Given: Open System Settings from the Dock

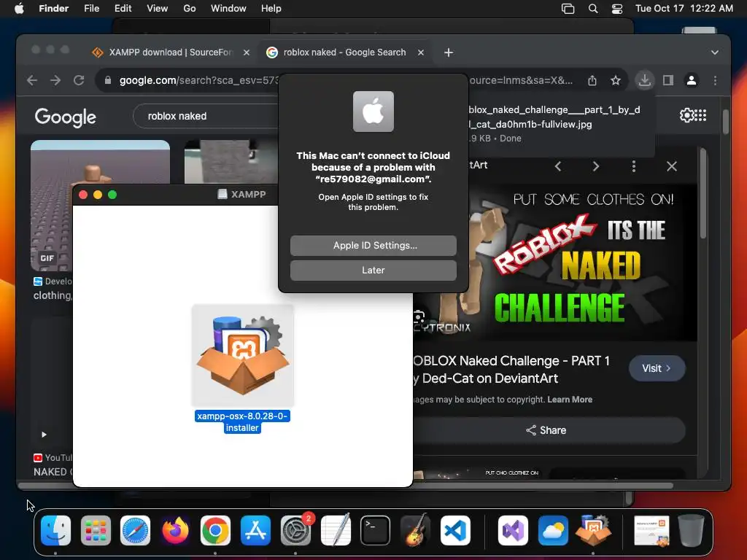Looking at the screenshot, I should [x=295, y=530].
